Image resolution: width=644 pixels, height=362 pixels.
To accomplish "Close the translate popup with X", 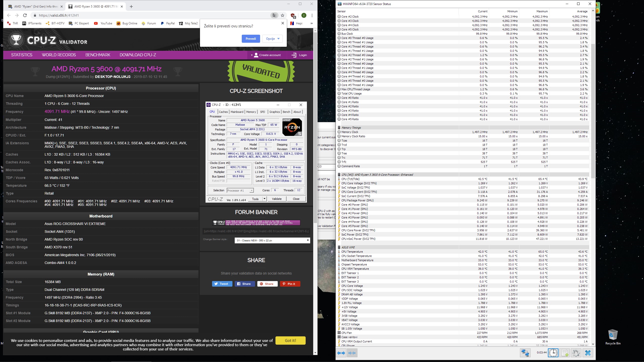I will point(283,23).
